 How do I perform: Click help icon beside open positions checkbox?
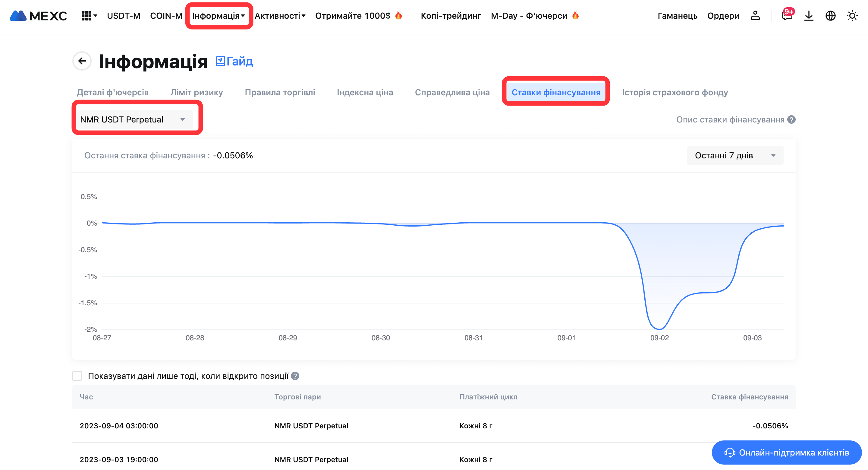pos(295,376)
